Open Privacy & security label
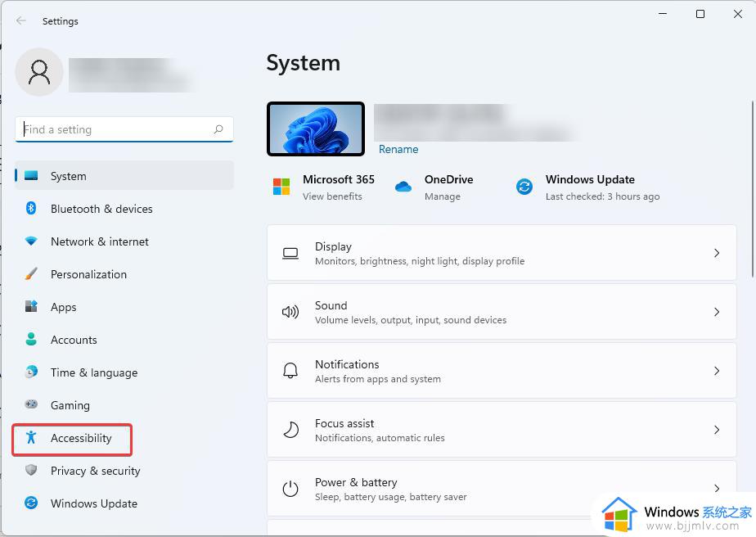 (96, 471)
